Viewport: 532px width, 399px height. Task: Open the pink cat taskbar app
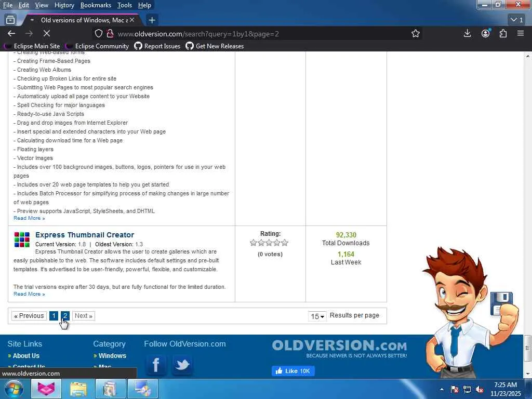pos(46,389)
